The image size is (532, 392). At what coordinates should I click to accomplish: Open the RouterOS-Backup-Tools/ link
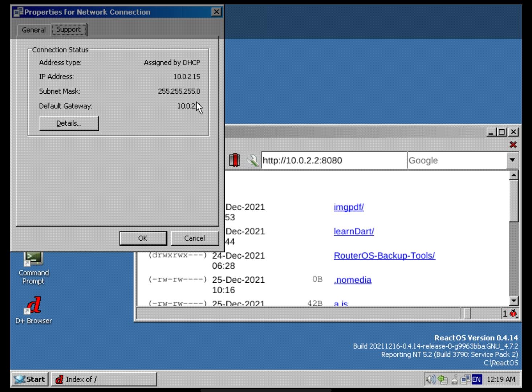point(384,256)
